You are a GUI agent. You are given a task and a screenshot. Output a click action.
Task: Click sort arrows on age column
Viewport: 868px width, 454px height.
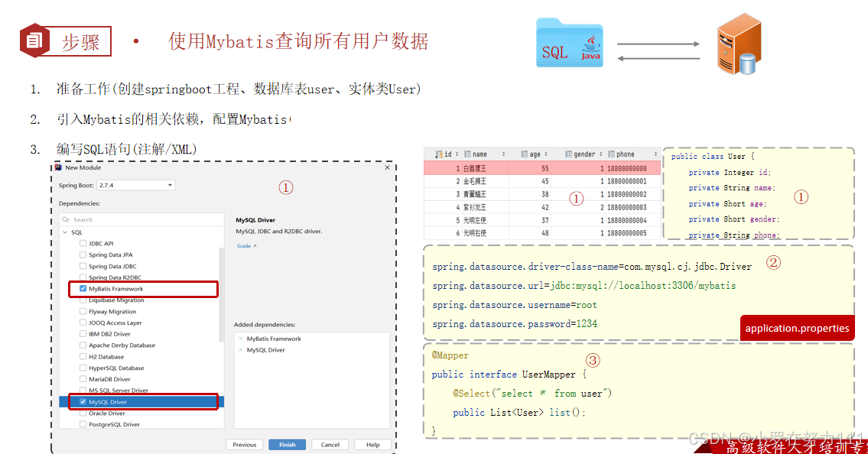coord(546,154)
